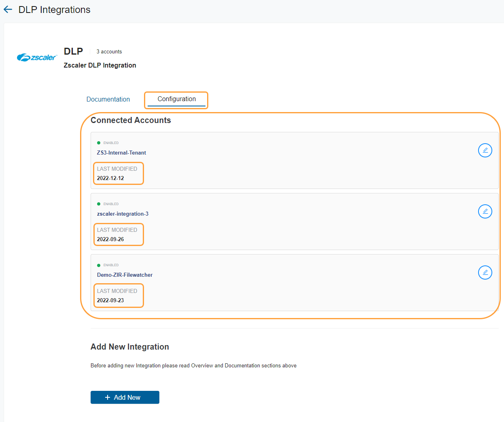The width and height of the screenshot is (504, 422).
Task: Open the edit pencil for zscaler-integration-3
Action: pos(485,211)
